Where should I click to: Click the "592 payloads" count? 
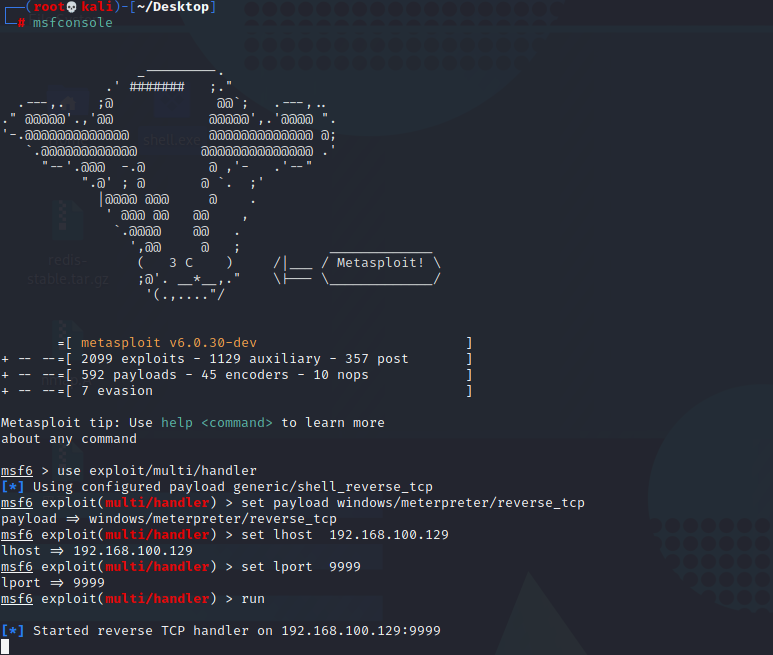point(129,375)
